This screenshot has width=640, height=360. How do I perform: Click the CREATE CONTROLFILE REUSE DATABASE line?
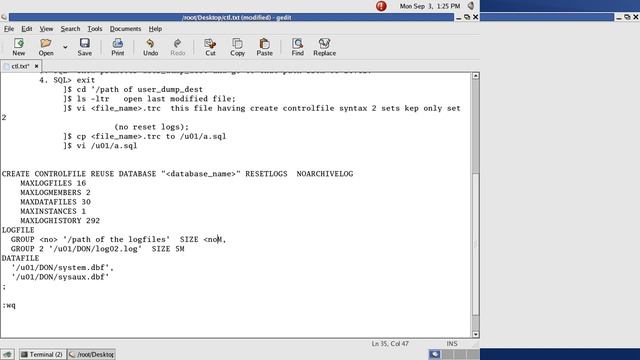(x=178, y=174)
